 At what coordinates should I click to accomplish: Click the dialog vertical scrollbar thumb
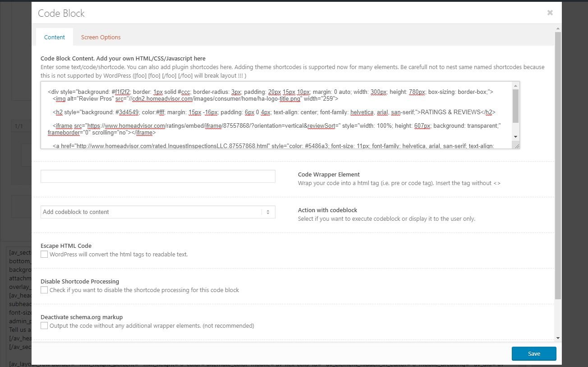pyautogui.click(x=558, y=165)
